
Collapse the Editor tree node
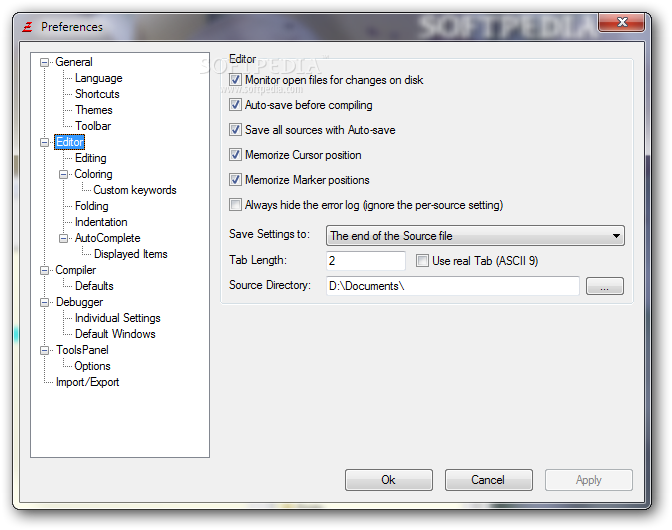tap(44, 142)
